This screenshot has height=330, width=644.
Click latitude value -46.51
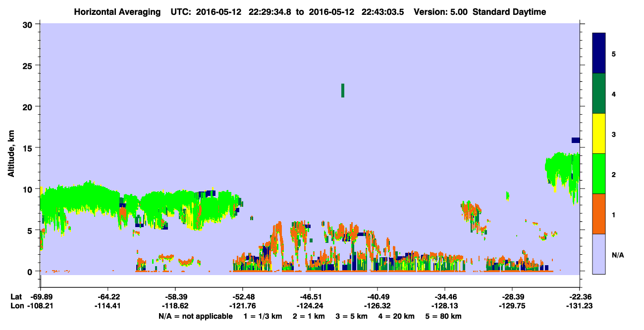(x=310, y=297)
